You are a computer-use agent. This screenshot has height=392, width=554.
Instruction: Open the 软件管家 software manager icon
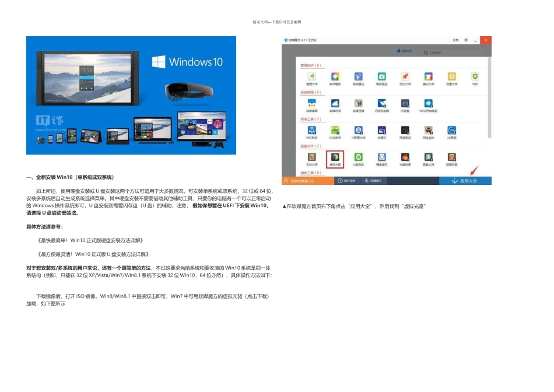point(335,76)
